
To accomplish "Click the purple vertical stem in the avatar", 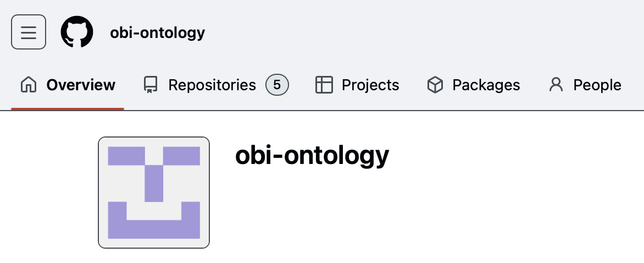I will (154, 183).
